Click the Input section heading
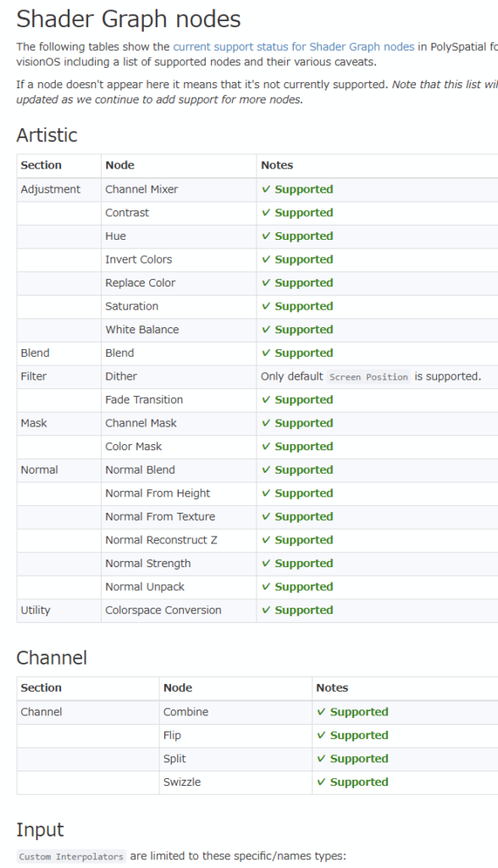The height and width of the screenshot is (868, 498). 40,830
